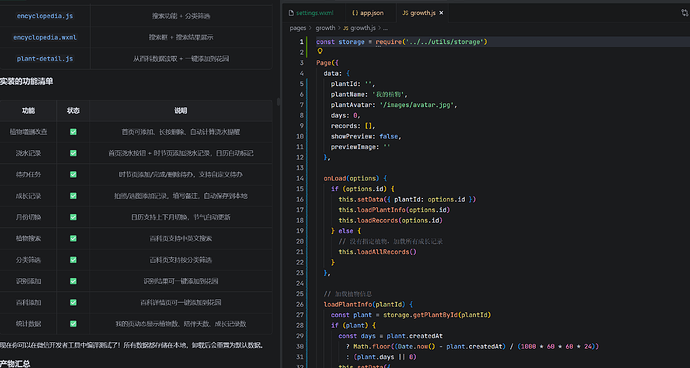Select the growth.js tab
The image size is (690, 368).
click(418, 13)
